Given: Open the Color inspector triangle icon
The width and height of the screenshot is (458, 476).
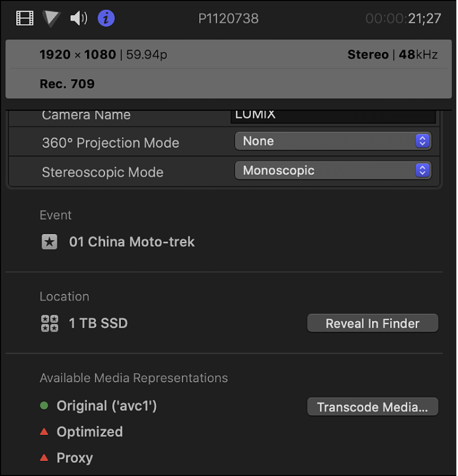Looking at the screenshot, I should coord(51,19).
